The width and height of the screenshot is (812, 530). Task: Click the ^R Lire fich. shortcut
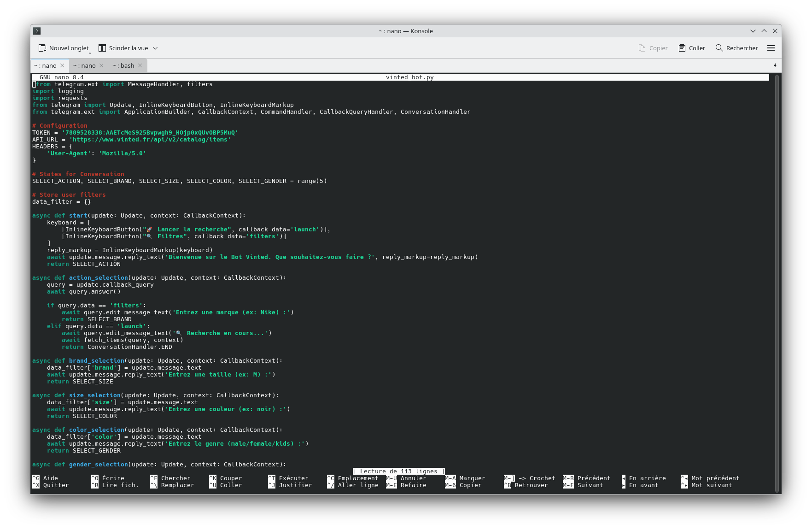pyautogui.click(x=115, y=485)
